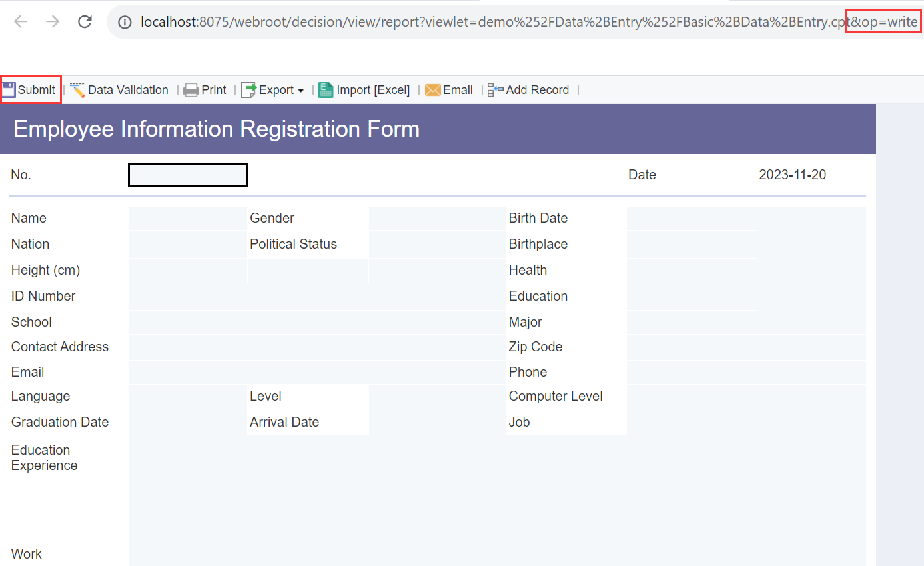Image resolution: width=924 pixels, height=566 pixels.
Task: Click the Add Record toolbar button
Action: point(528,89)
